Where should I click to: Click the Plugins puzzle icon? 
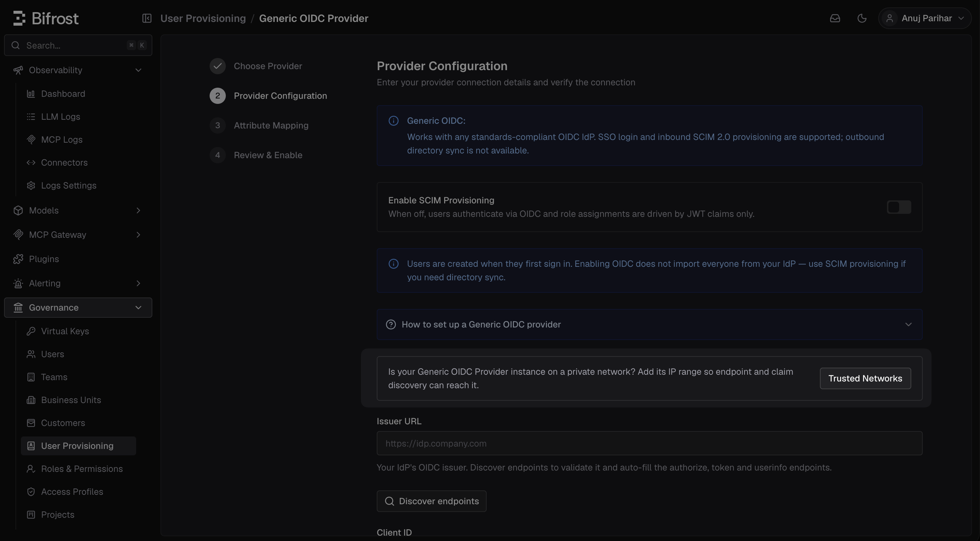[18, 259]
